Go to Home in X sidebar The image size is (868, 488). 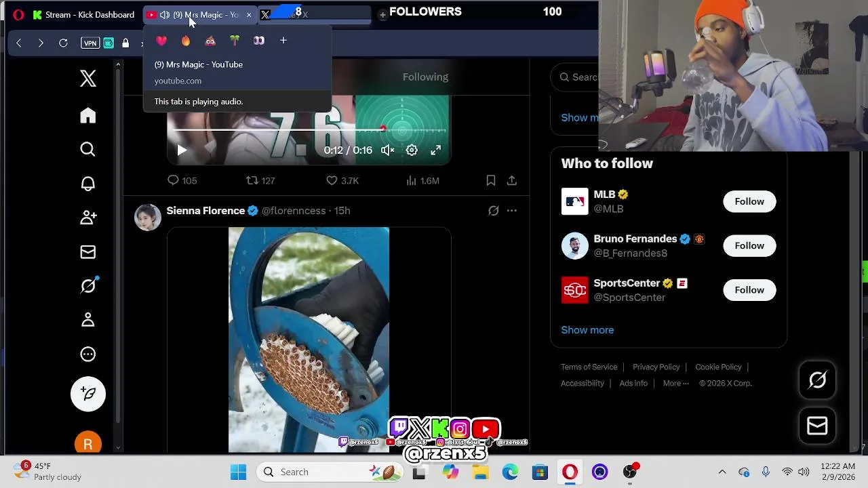coord(87,116)
